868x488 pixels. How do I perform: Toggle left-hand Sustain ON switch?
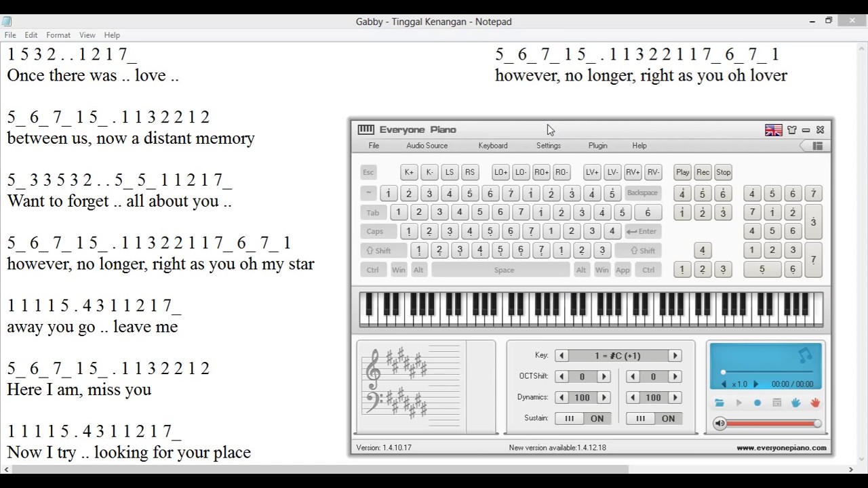tap(583, 418)
